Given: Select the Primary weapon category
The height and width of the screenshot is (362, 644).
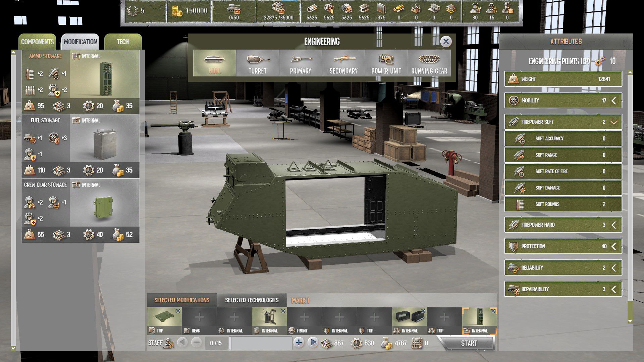Looking at the screenshot, I should click(301, 63).
